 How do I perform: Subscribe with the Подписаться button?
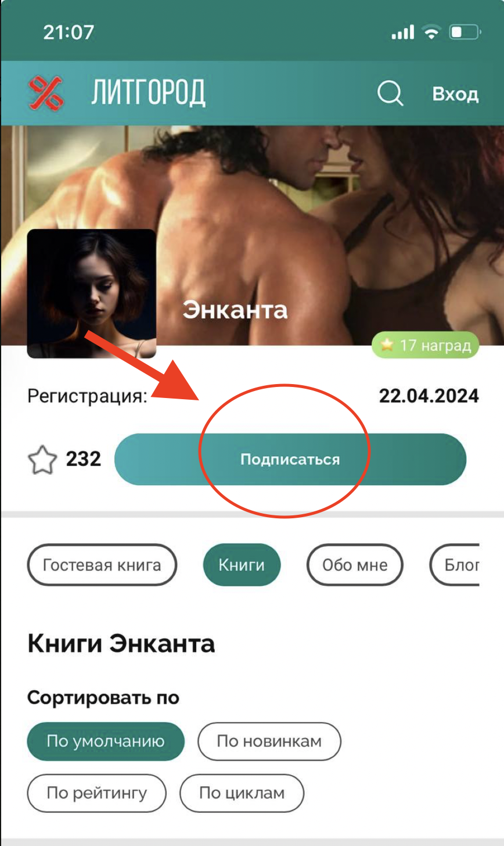pyautogui.click(x=290, y=460)
